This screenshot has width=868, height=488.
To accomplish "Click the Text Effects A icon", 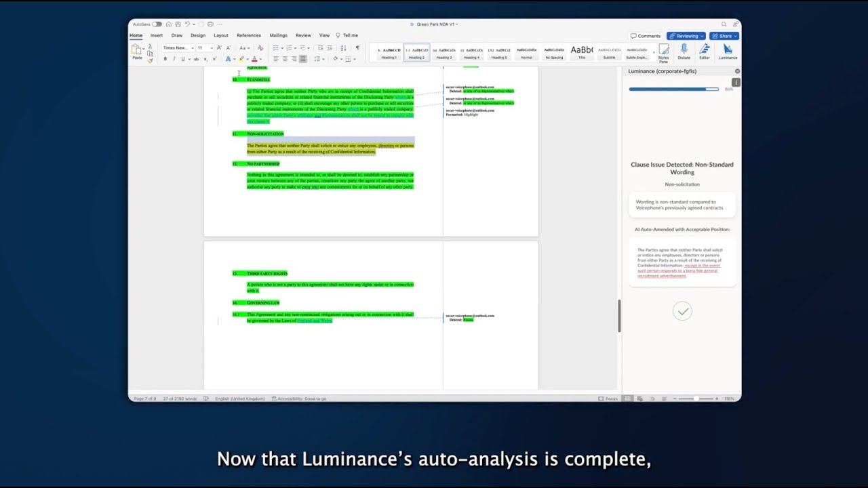I will point(228,59).
